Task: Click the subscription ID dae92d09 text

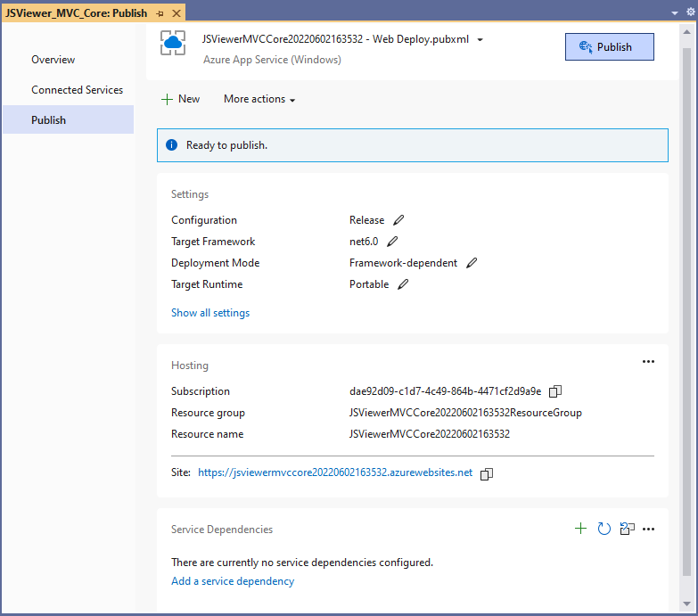Action: (445, 391)
